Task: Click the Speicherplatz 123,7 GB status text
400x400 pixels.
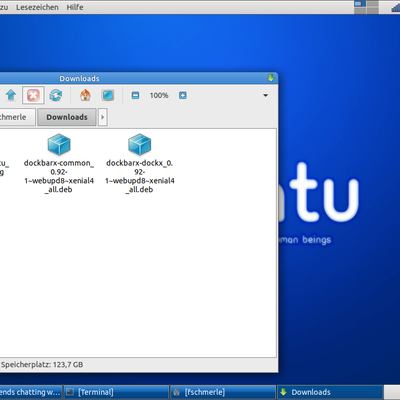Action: [42, 365]
